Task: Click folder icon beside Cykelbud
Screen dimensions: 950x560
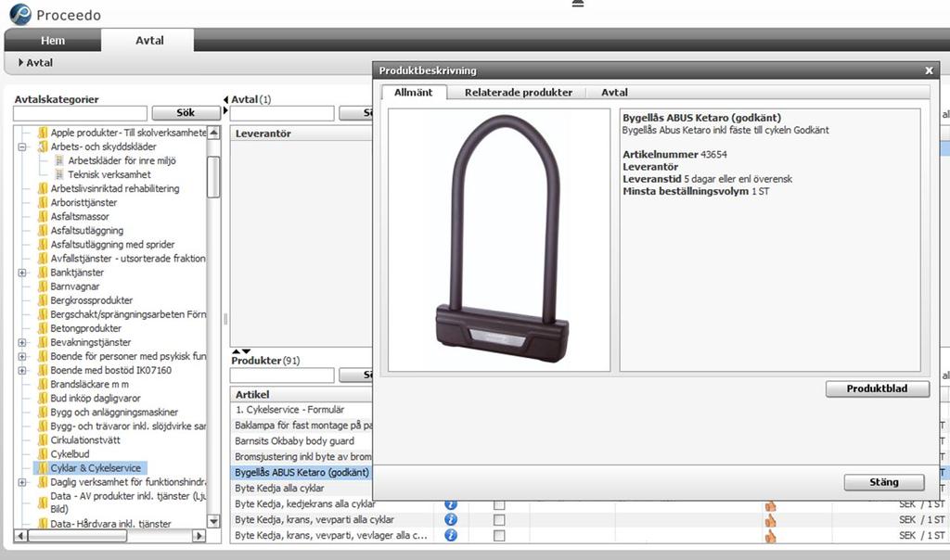Action: pos(43,454)
